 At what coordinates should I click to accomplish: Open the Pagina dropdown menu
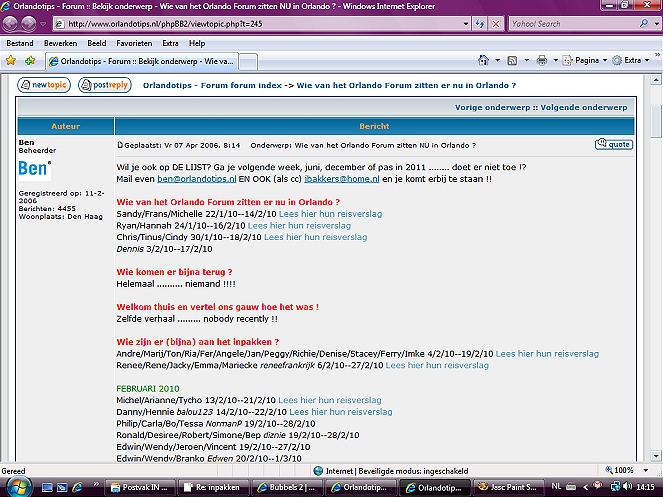point(586,60)
